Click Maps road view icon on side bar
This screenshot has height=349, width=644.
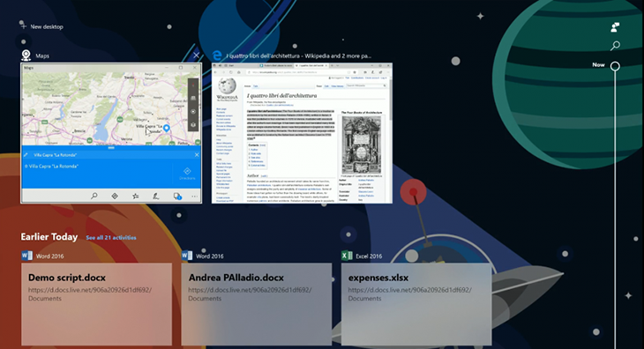coord(193,99)
